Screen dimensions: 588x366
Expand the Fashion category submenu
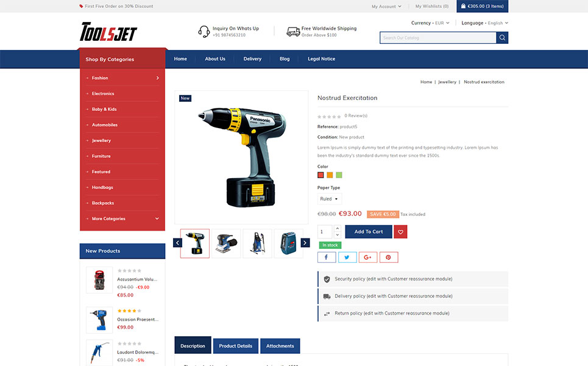click(157, 78)
